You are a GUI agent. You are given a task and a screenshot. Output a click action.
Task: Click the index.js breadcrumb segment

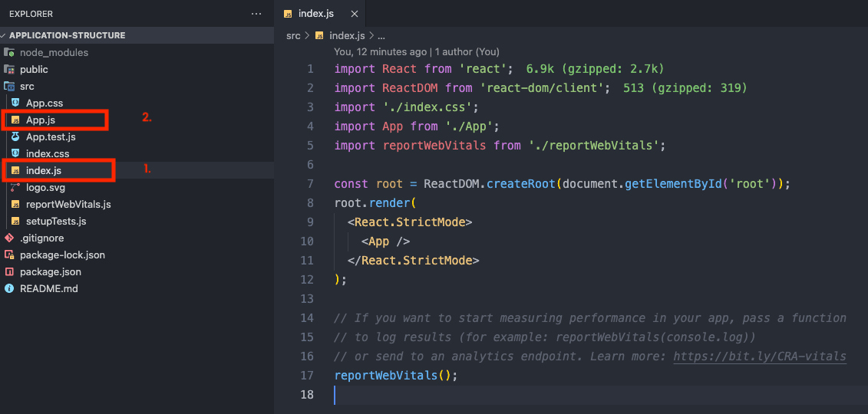347,35
